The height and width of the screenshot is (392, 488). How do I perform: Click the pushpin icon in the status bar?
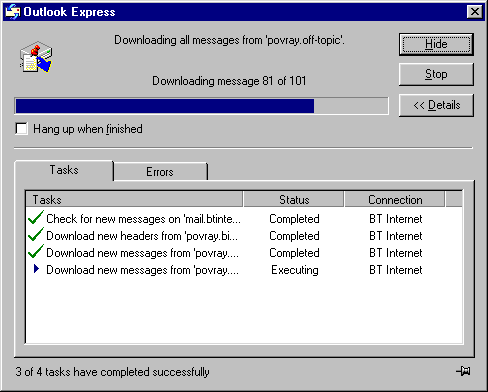point(463,371)
